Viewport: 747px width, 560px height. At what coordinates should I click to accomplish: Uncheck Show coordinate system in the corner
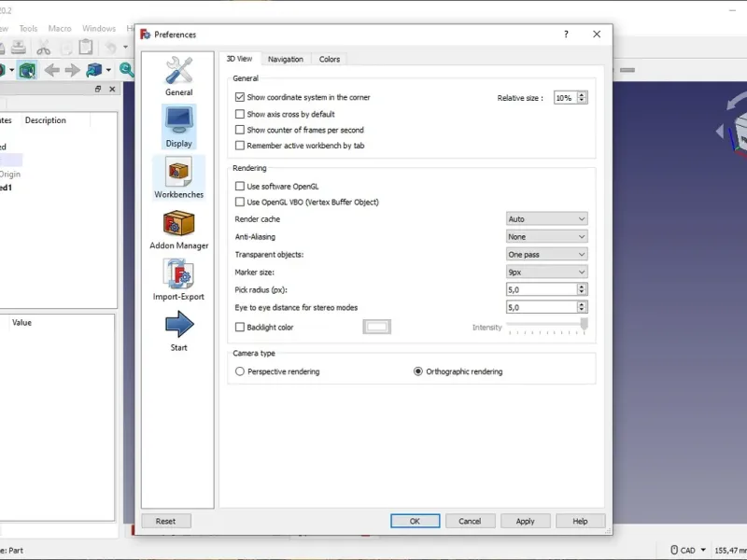coord(240,97)
